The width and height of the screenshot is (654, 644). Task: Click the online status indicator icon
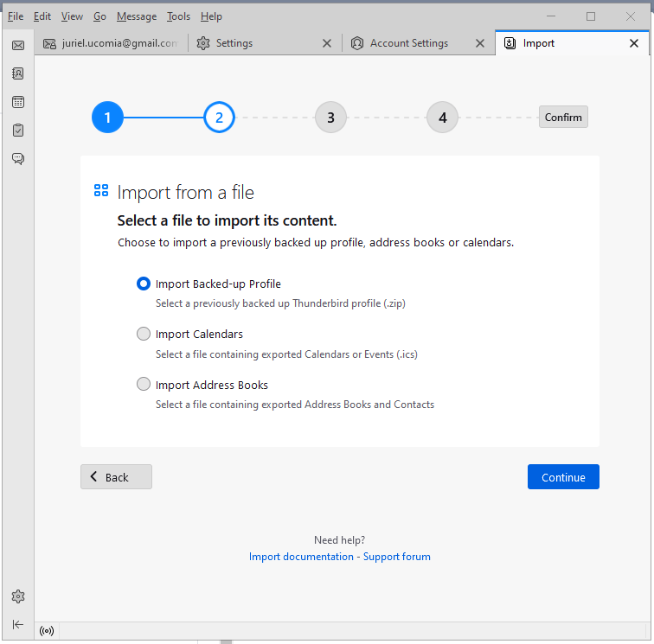(47, 631)
